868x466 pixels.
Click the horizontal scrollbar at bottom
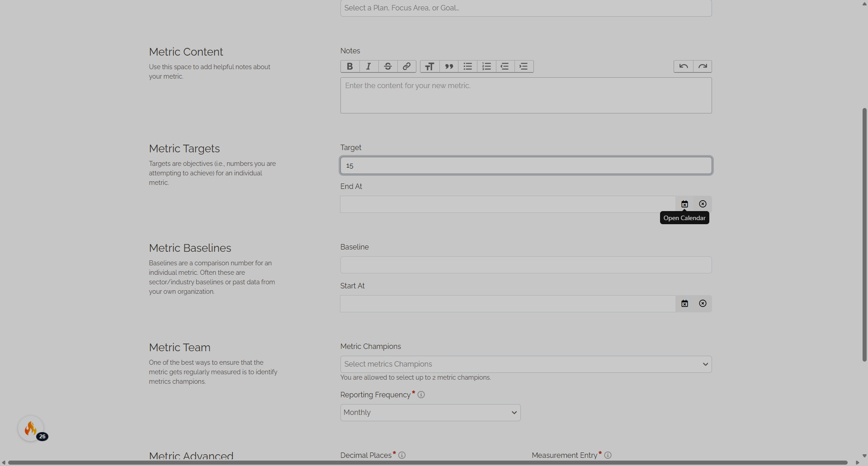[x=428, y=463]
